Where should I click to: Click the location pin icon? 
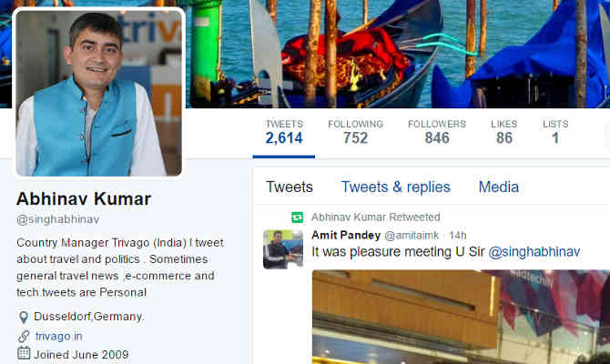point(24,318)
